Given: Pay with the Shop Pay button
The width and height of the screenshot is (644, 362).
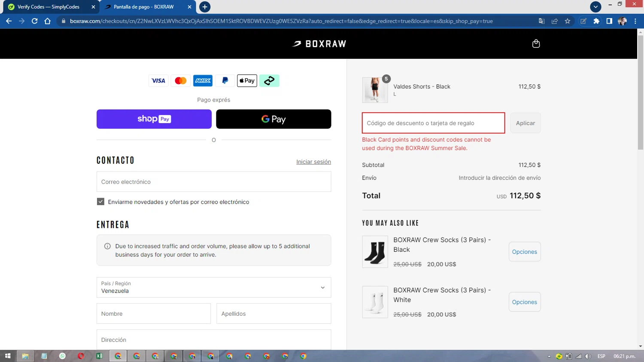Looking at the screenshot, I should pyautogui.click(x=154, y=119).
